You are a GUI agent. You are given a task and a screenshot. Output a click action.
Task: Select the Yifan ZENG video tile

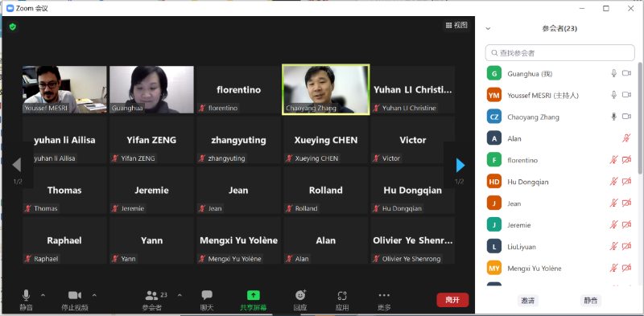click(x=151, y=140)
